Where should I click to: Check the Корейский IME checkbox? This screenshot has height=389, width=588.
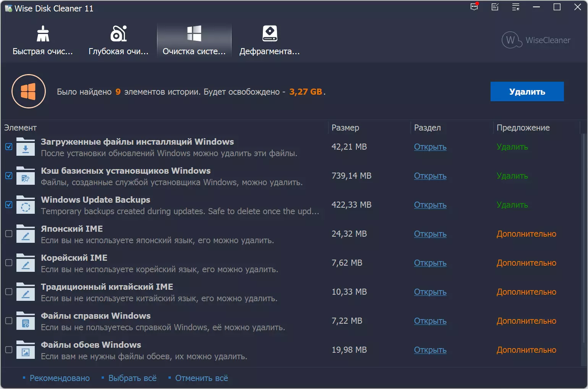tap(9, 263)
